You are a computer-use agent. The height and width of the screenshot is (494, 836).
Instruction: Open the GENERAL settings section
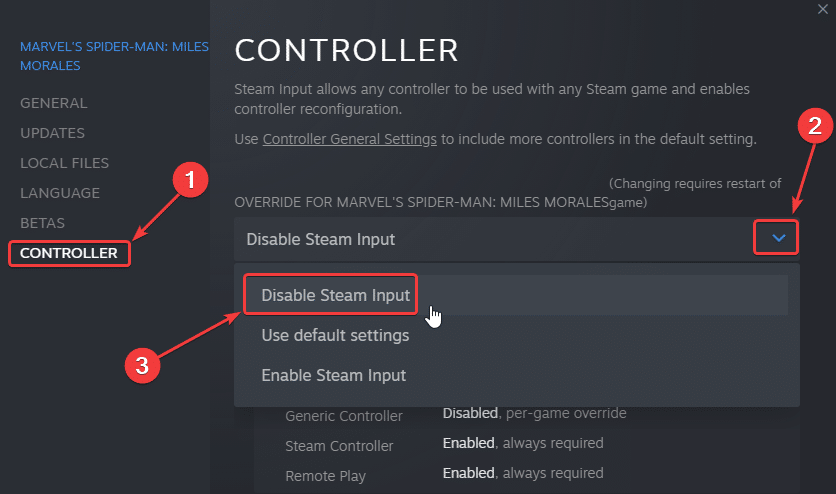(x=54, y=103)
